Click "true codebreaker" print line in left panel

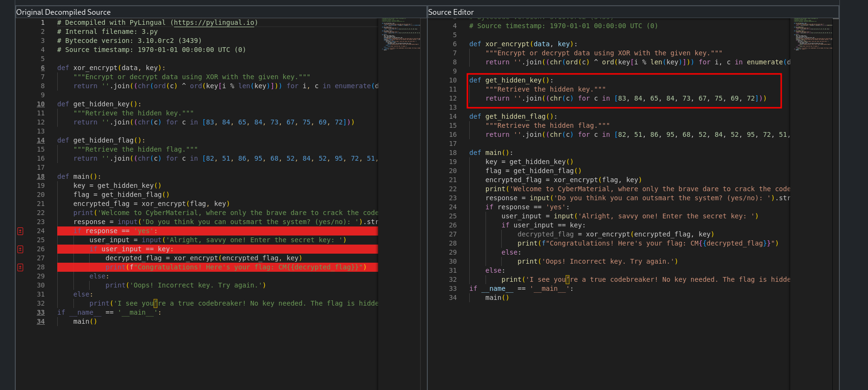pos(234,303)
